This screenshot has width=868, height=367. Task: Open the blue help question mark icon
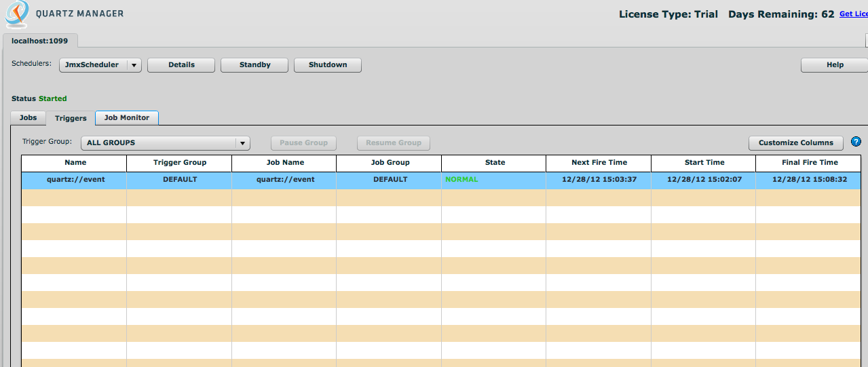click(x=856, y=142)
